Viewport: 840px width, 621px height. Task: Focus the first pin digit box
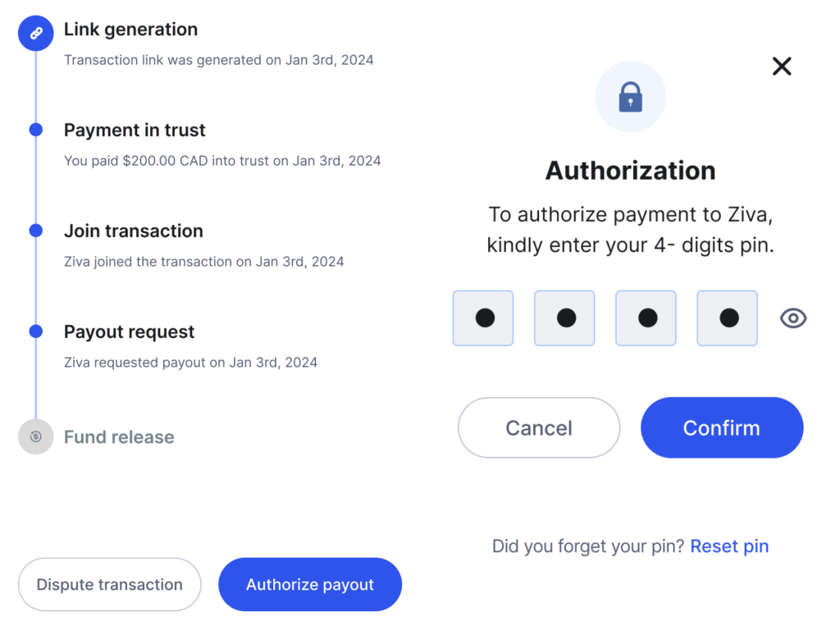click(483, 318)
